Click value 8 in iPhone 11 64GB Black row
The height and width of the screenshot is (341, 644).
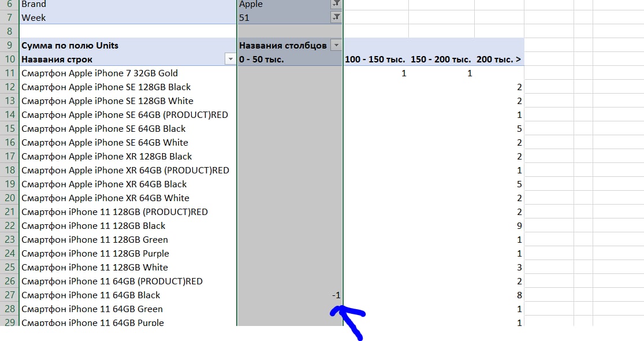519,295
